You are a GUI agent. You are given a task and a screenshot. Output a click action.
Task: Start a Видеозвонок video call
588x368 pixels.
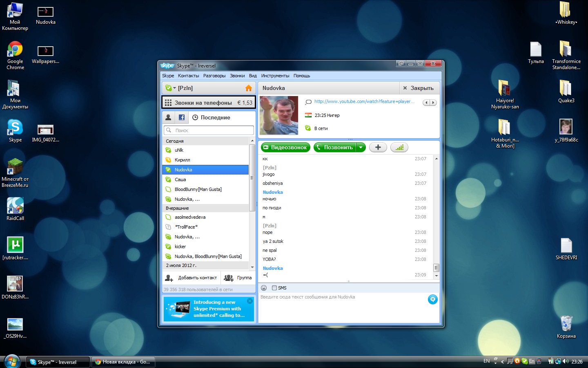tap(286, 148)
